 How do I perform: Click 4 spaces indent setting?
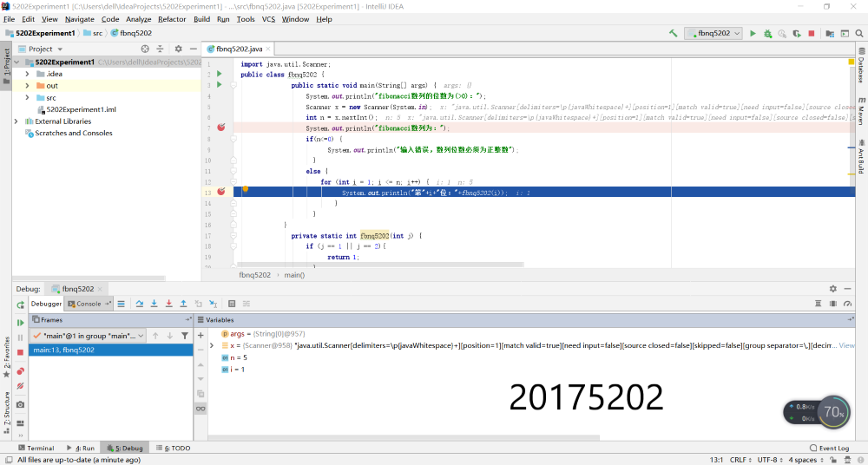[806, 460]
